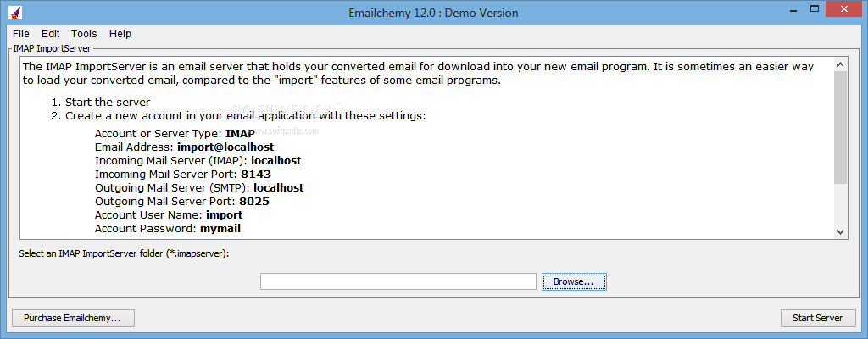Screen dimensions: 868x339
Task: Click the 'IMAP ImportServer' group title
Action: coord(52,49)
